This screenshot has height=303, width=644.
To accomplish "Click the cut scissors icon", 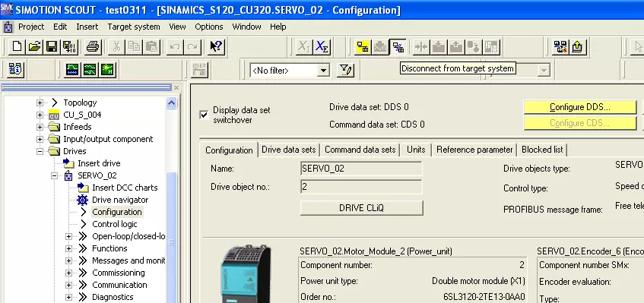I will [116, 46].
